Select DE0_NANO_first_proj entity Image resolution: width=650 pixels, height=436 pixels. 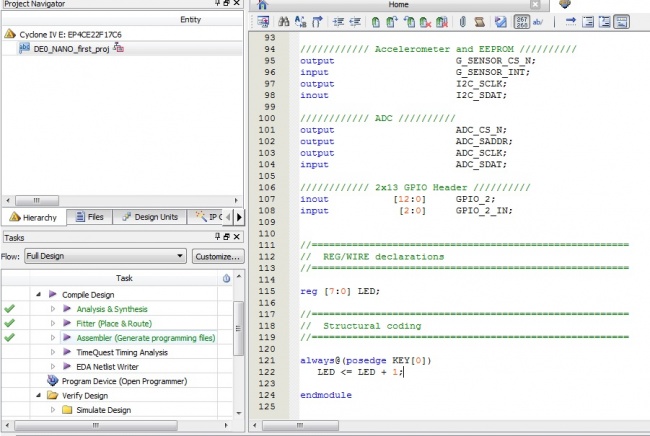(x=71, y=49)
